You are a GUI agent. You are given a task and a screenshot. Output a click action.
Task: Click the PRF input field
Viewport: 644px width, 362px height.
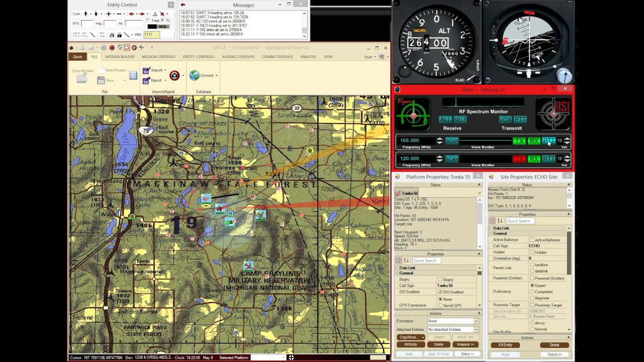[x=151, y=35]
